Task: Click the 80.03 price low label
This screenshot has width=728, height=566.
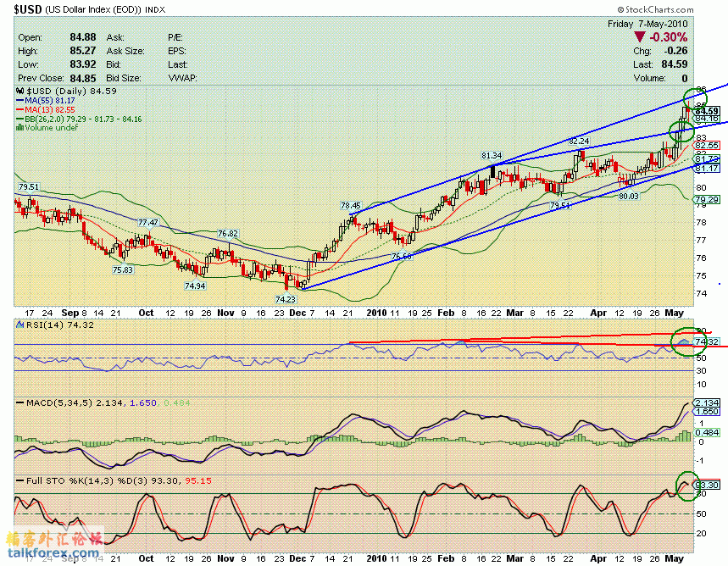Action: (x=629, y=197)
